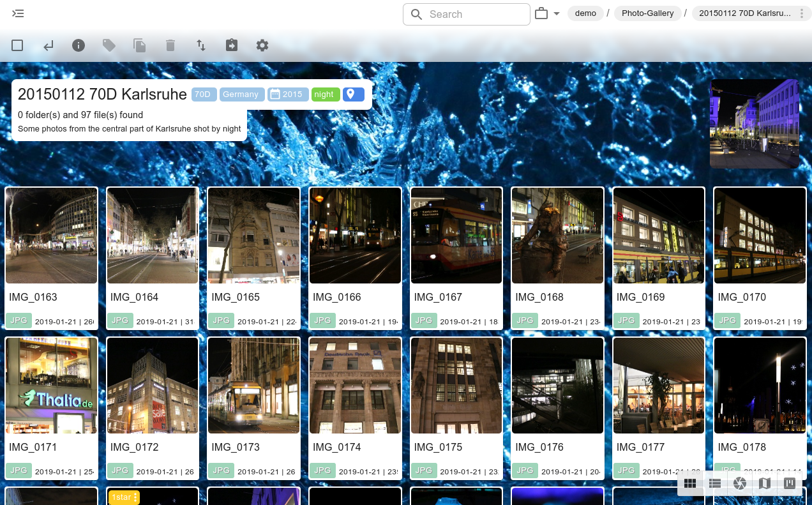Viewport: 812px width, 505px height.
Task: Switch to grid view mode
Action: click(x=690, y=483)
